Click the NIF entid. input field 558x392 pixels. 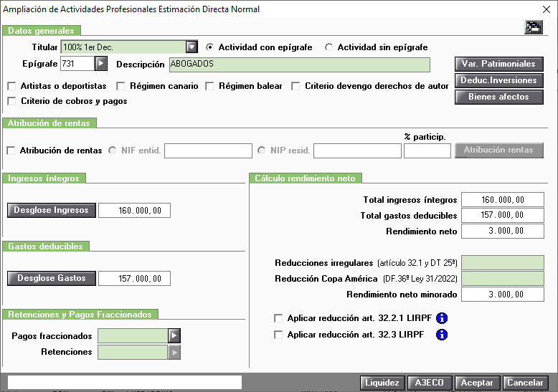pos(208,150)
